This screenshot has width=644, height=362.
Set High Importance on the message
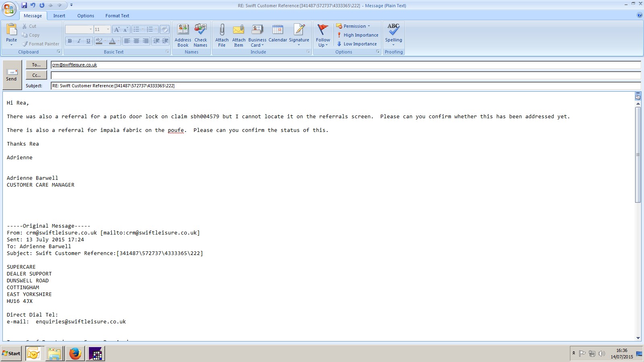357,35
